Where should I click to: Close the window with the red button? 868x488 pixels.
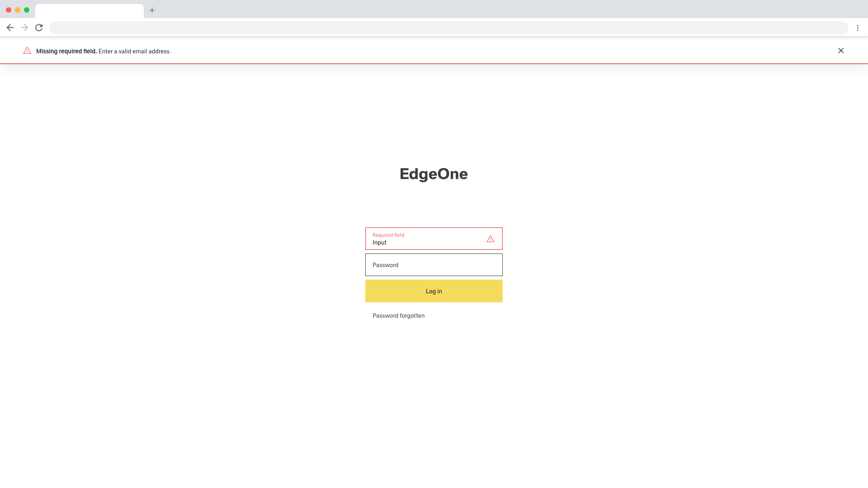pyautogui.click(x=9, y=10)
